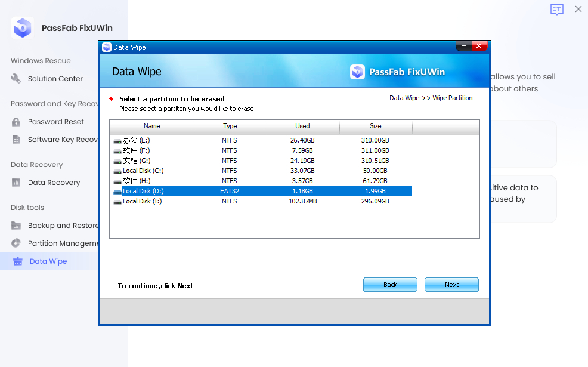This screenshot has width=588, height=367.
Task: Select the Local Disk (C:) partition
Action: pos(143,171)
